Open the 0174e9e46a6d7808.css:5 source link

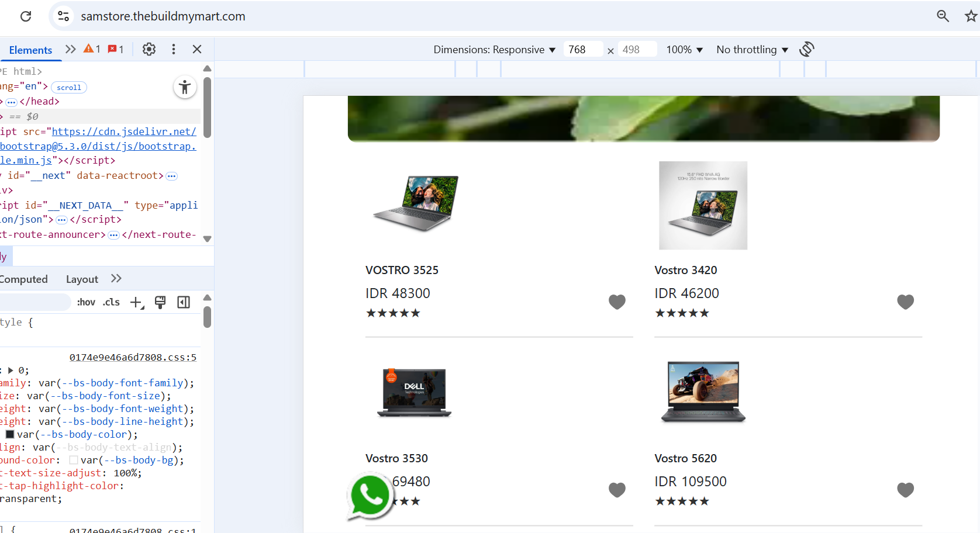[133, 358]
